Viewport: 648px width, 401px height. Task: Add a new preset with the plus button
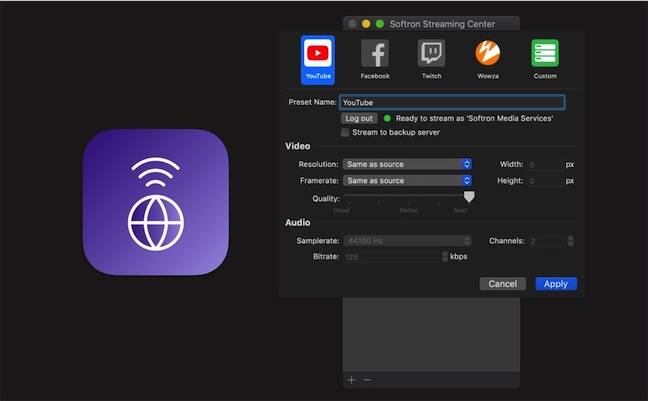tap(351, 380)
